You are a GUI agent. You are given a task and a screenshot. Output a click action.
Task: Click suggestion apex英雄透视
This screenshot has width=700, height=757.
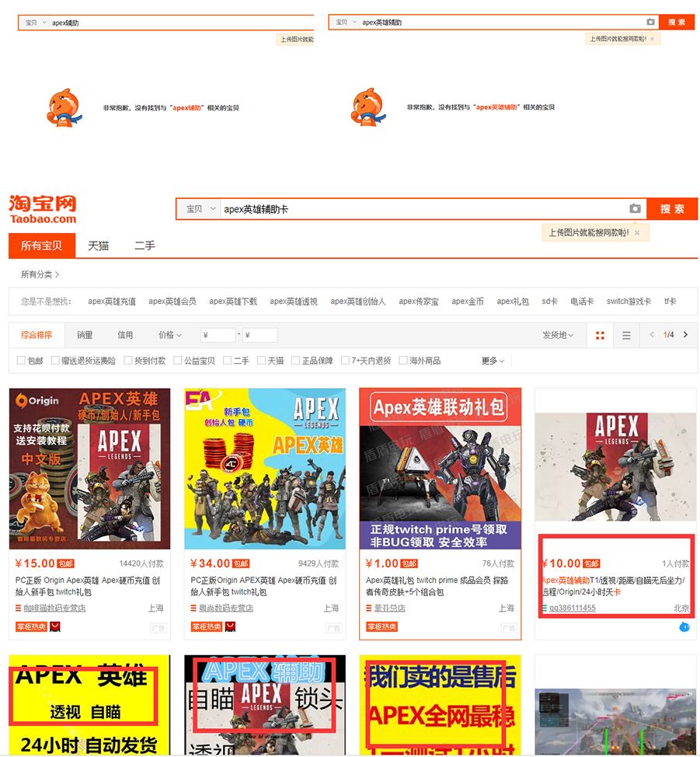tap(294, 302)
